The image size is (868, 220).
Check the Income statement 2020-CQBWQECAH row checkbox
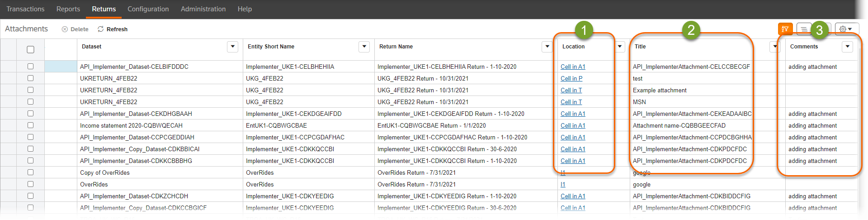pyautogui.click(x=30, y=125)
